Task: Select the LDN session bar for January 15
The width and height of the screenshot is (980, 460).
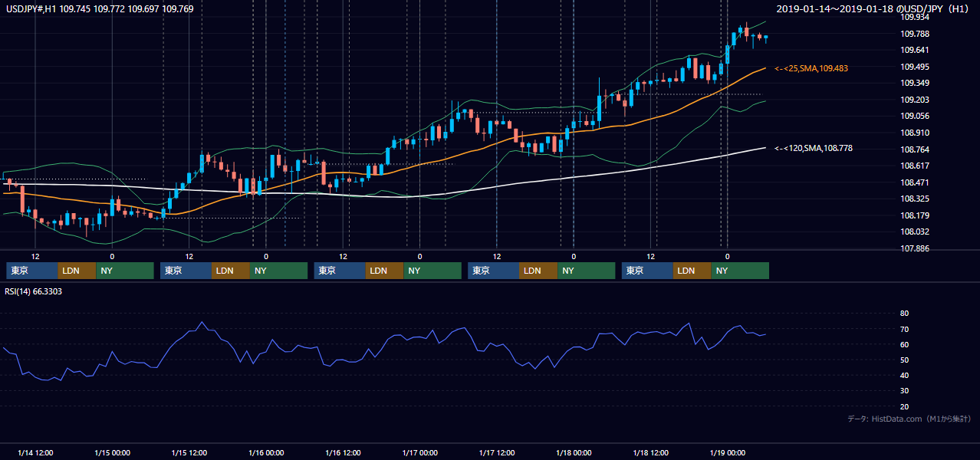Action: click(232, 271)
